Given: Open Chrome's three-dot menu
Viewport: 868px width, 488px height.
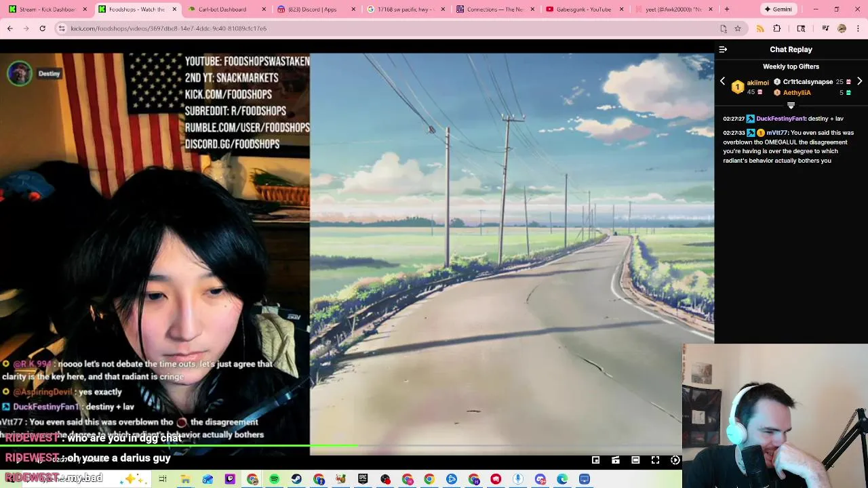Looking at the screenshot, I should 858,28.
